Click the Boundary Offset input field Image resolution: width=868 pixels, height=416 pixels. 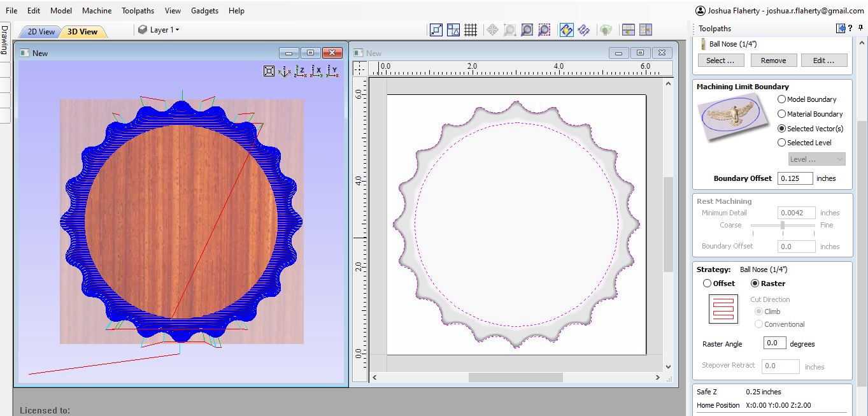pos(795,178)
